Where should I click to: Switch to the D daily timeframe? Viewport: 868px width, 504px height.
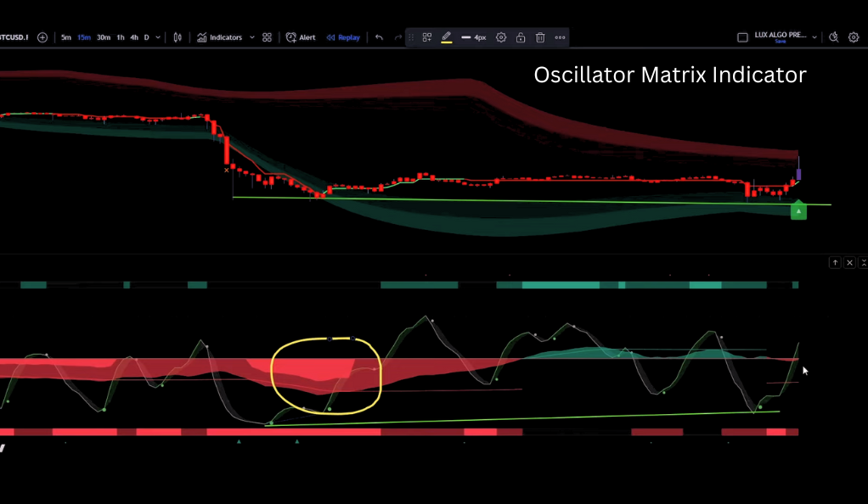click(147, 37)
